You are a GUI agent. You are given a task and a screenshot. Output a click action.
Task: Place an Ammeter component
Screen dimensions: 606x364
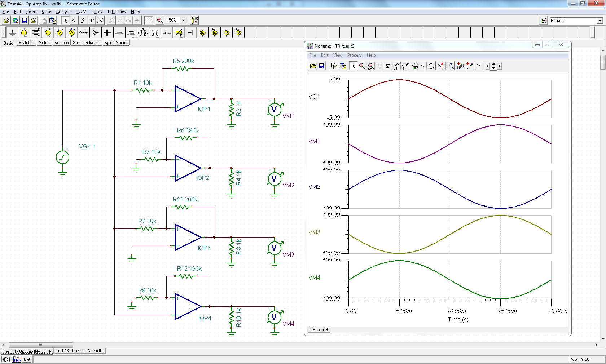pos(72,33)
